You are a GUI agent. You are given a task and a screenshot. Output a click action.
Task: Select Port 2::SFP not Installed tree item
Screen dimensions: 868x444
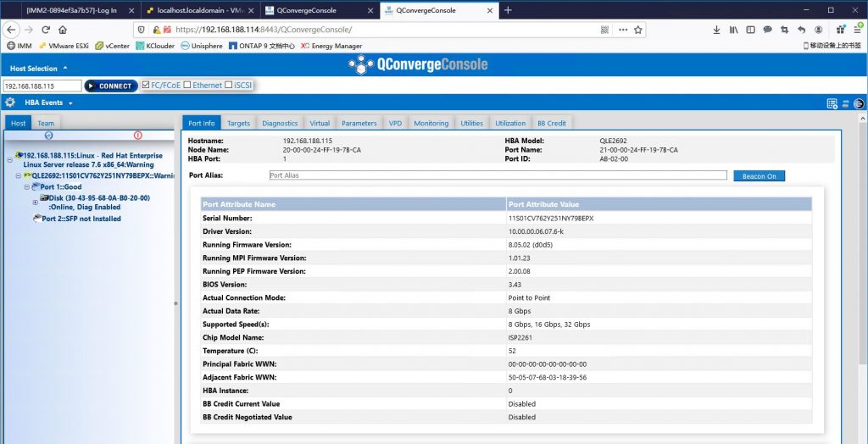[x=77, y=219]
